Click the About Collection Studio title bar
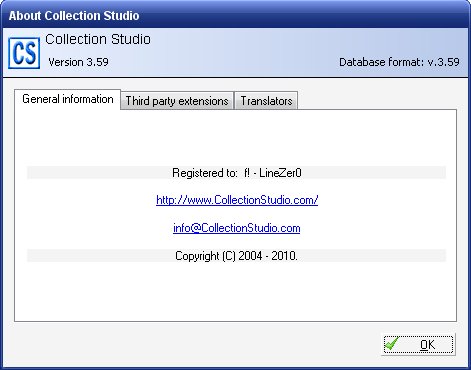This screenshot has width=471, height=370. click(235, 15)
